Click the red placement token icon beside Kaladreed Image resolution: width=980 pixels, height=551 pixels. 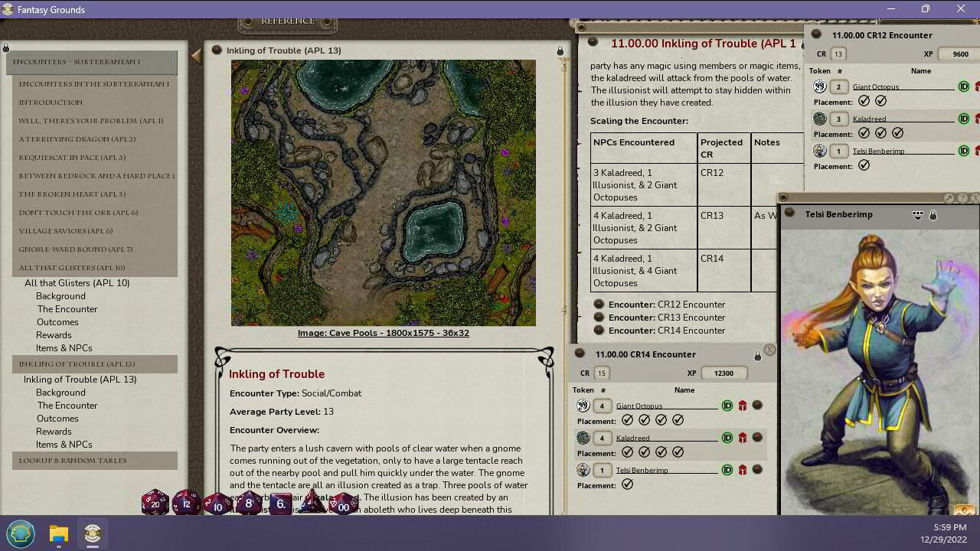(x=742, y=437)
